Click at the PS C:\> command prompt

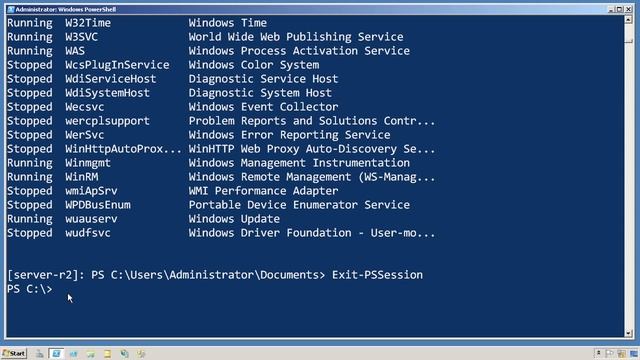click(30, 289)
